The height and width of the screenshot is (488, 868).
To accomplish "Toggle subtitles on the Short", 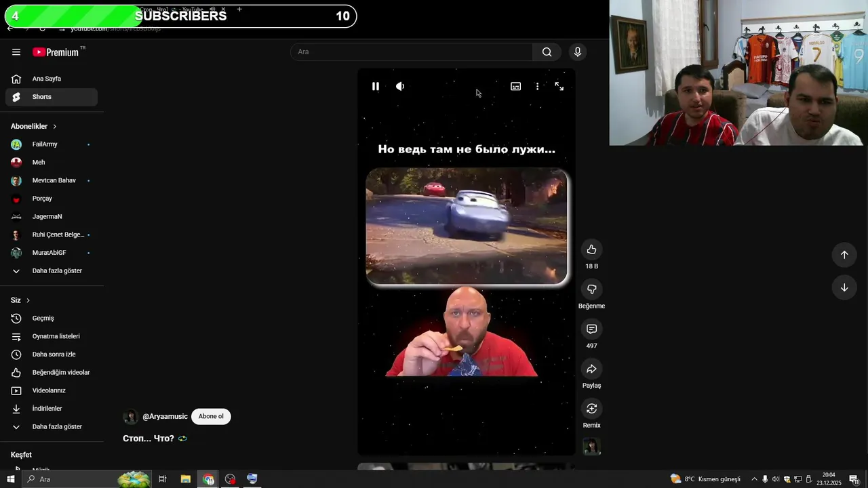I will click(x=516, y=87).
